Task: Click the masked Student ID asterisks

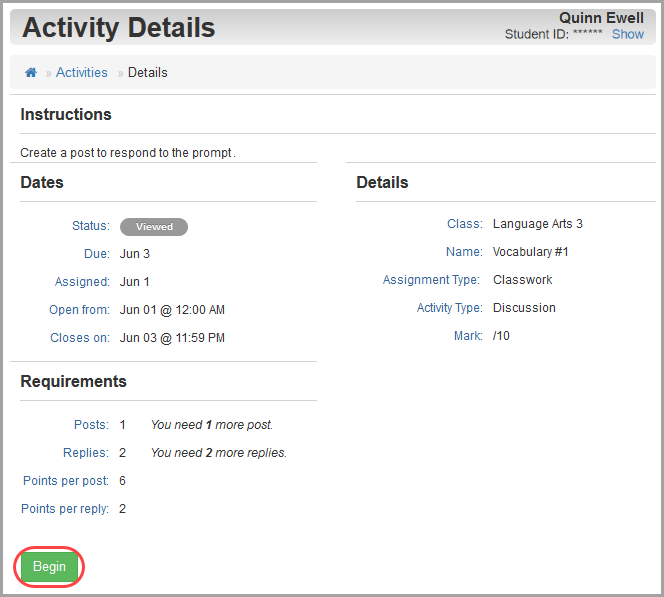Action: point(588,33)
